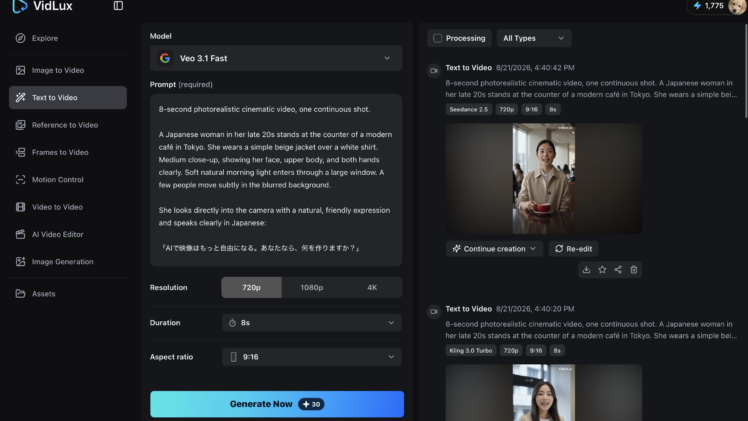Open the Veo 3.1 Fast model dropdown
Image resolution: width=748 pixels, height=421 pixels.
276,58
